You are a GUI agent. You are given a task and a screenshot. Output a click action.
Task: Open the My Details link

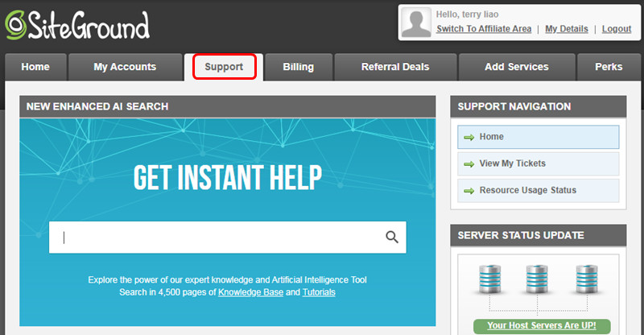pos(567,29)
